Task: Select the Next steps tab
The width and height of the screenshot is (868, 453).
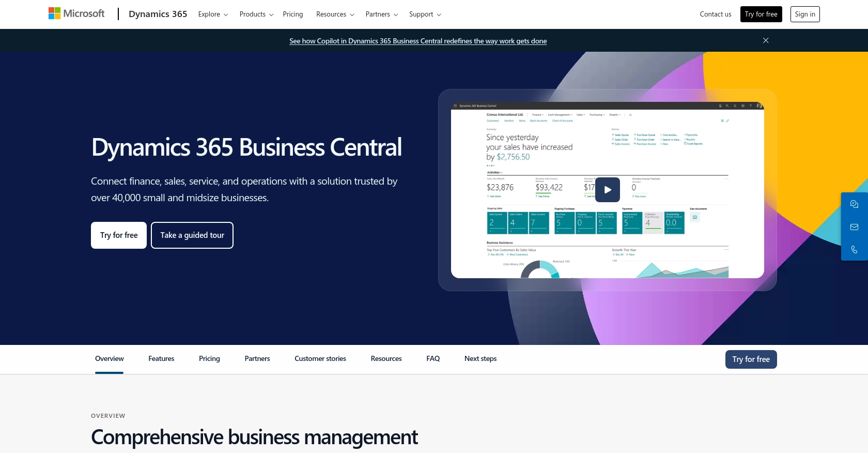Action: (481, 359)
